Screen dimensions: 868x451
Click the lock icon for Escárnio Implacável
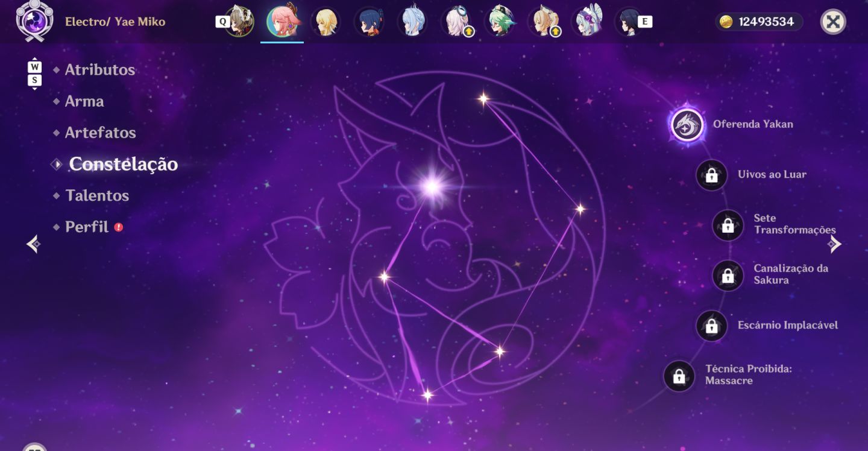[x=711, y=326]
